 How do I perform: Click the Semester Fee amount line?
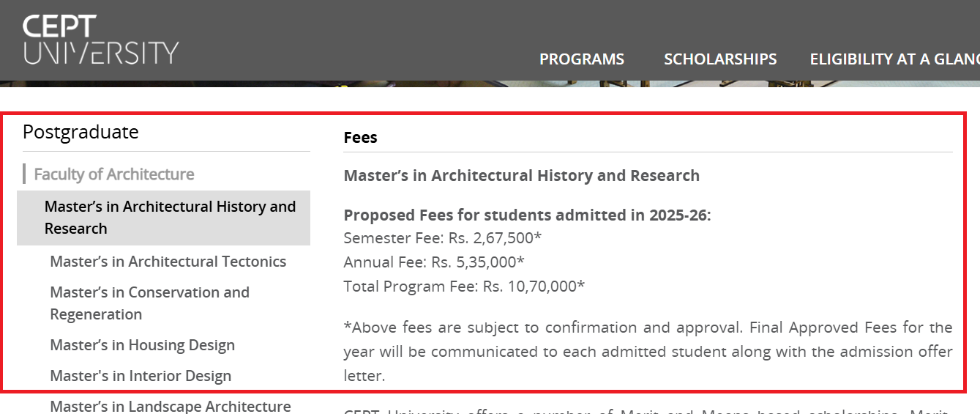[442, 237]
